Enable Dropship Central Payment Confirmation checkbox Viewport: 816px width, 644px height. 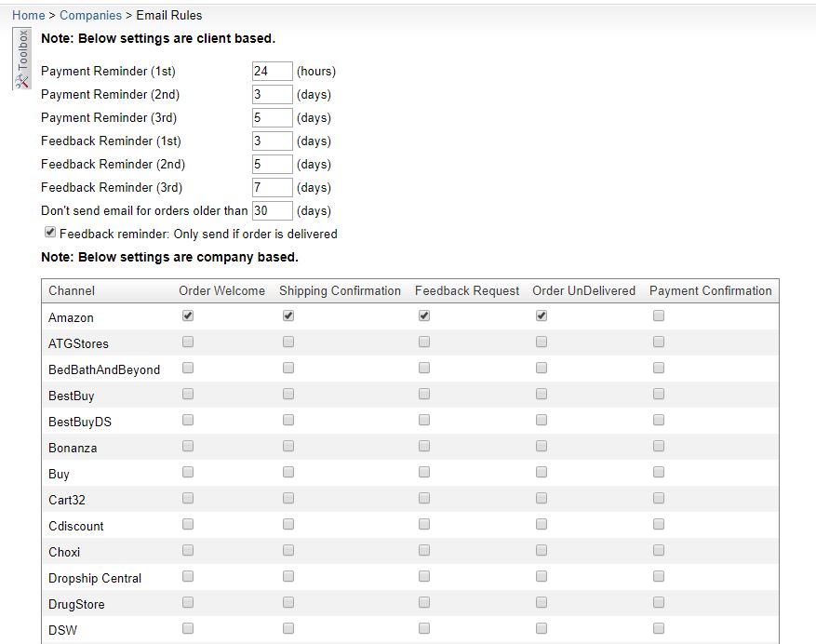659,576
